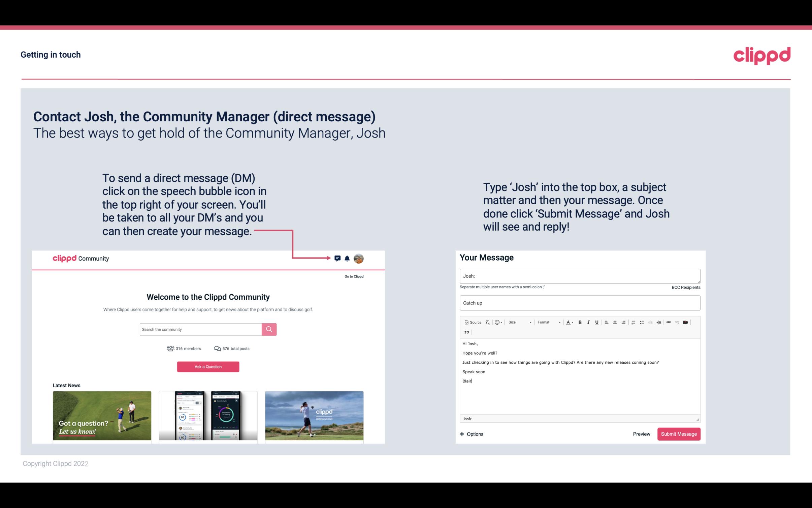812x508 pixels.
Task: Click the Submit Message button
Action: (x=679, y=434)
